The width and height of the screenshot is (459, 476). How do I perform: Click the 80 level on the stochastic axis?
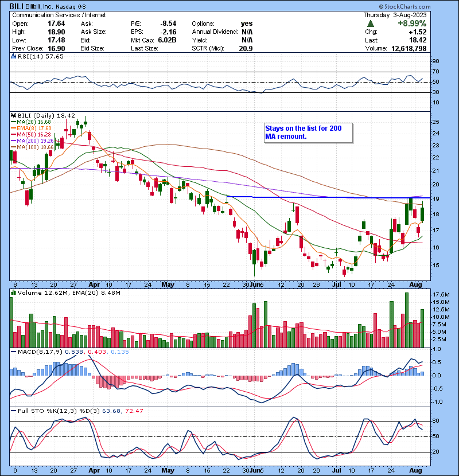click(435, 421)
